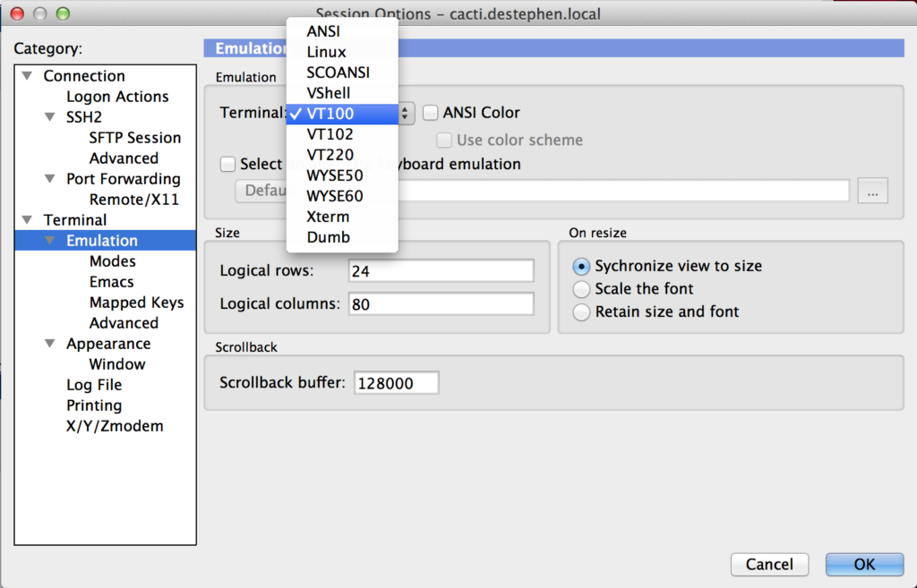917x588 pixels.
Task: Choose WYSE60 from the list
Action: coord(342,196)
